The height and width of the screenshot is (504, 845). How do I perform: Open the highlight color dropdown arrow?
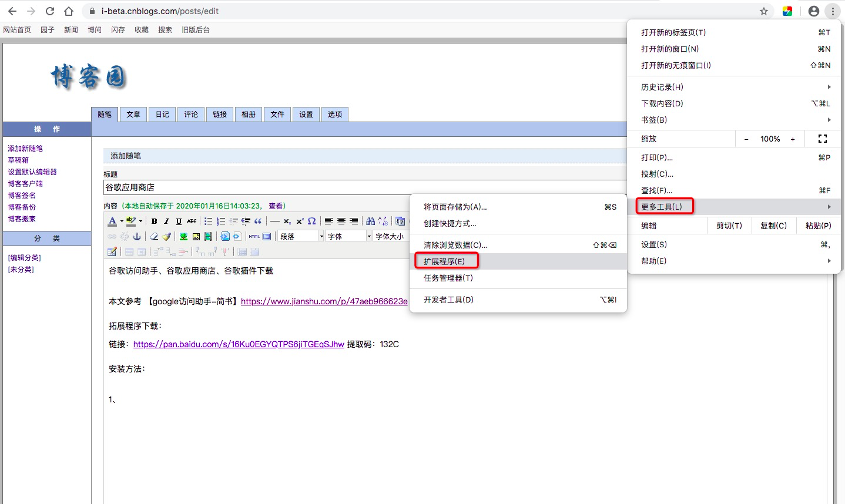pos(140,221)
